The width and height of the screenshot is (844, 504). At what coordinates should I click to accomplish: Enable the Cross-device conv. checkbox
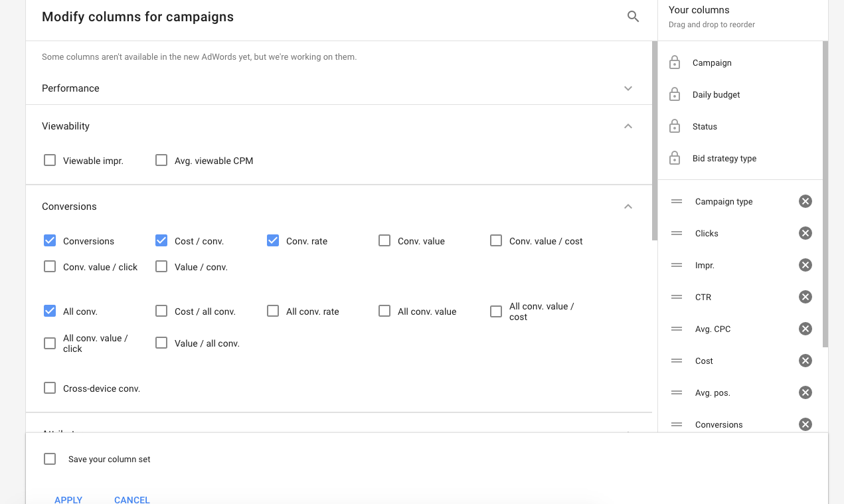pos(50,388)
